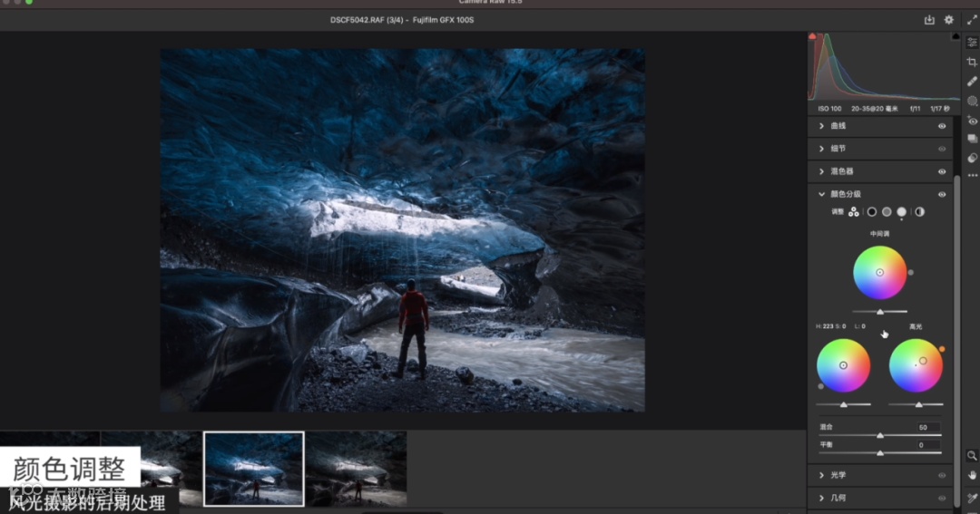Screen dimensions: 980x514
Task: Select the Healing brush tool
Action: tap(972, 82)
